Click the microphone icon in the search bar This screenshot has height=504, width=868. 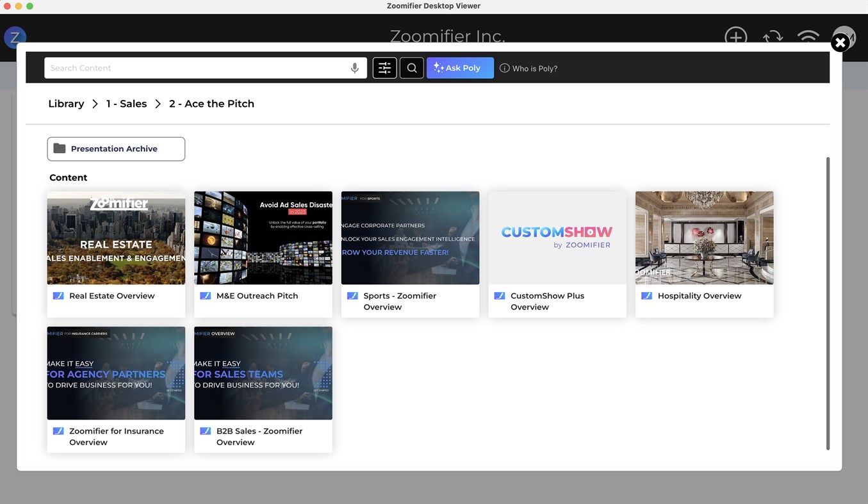click(355, 67)
